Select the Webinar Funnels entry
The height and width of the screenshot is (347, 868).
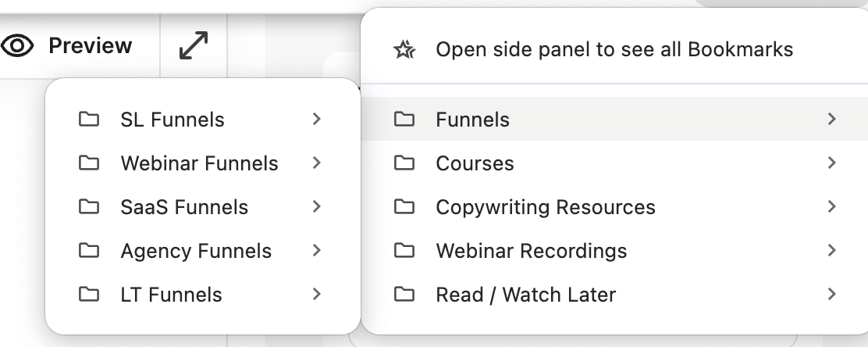coord(199,163)
